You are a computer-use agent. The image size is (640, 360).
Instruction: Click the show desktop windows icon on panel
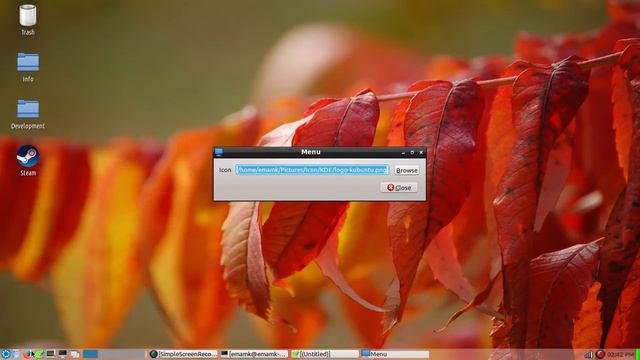click(75, 354)
